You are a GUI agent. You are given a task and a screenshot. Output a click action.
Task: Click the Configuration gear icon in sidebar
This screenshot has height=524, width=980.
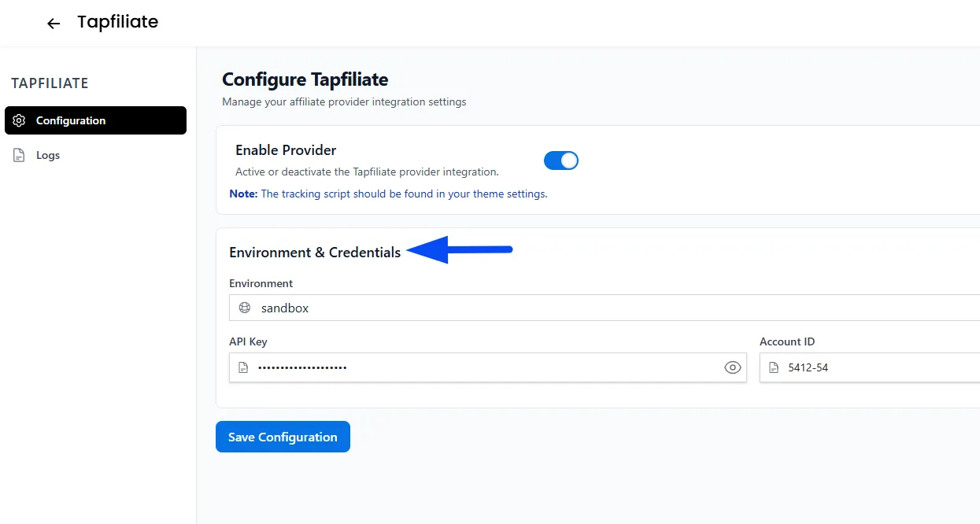coord(20,120)
